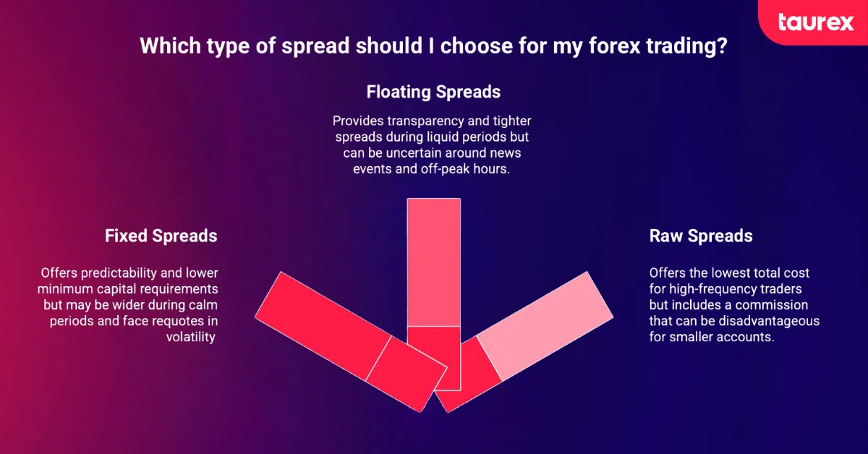
Task: Click the Floating Spreads description paragraph
Action: coord(433,144)
